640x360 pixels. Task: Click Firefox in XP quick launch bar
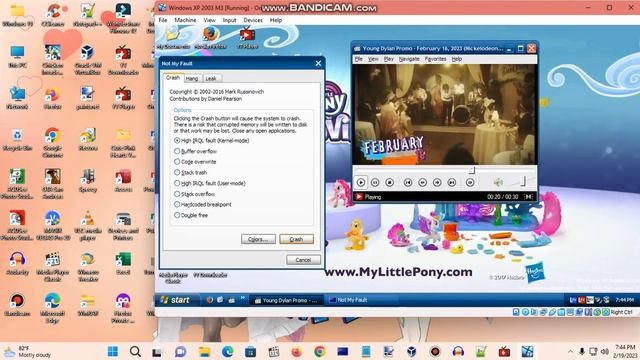click(x=210, y=300)
